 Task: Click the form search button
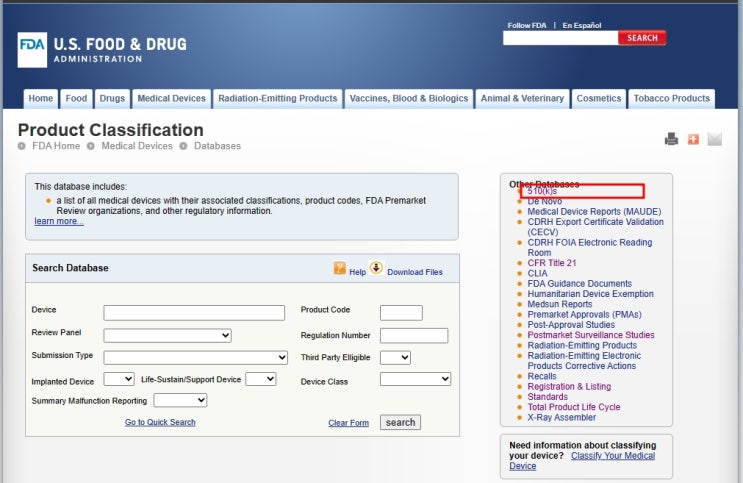(400, 422)
